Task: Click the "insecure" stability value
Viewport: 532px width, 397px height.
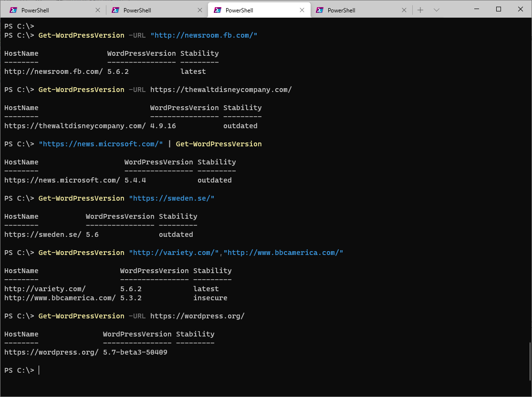Action: pyautogui.click(x=210, y=298)
